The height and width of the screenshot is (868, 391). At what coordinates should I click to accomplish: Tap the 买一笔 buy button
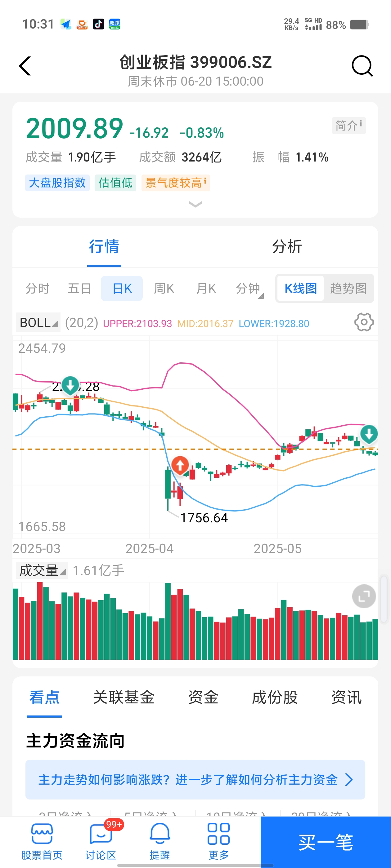point(326,842)
